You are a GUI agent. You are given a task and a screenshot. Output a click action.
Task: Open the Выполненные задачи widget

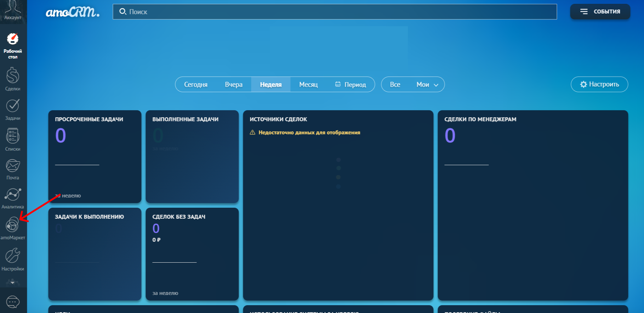(192, 157)
